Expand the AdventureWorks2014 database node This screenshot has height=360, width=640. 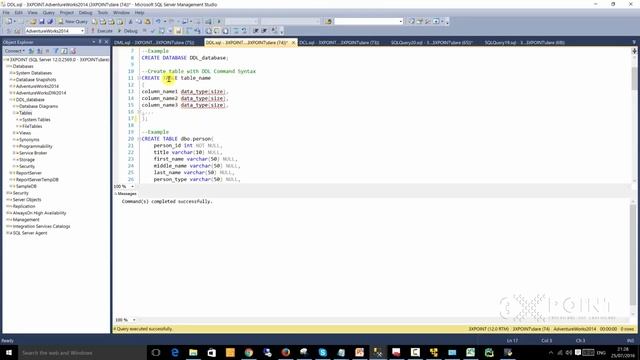[x=12, y=86]
